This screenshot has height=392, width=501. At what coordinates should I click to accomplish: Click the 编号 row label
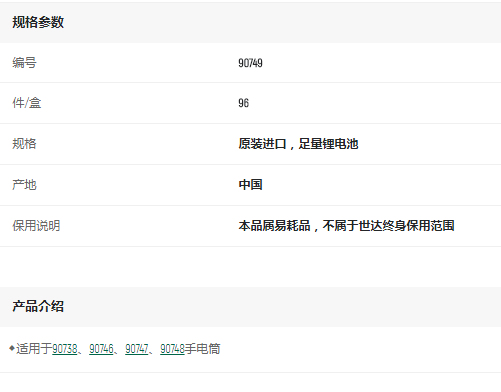click(24, 63)
